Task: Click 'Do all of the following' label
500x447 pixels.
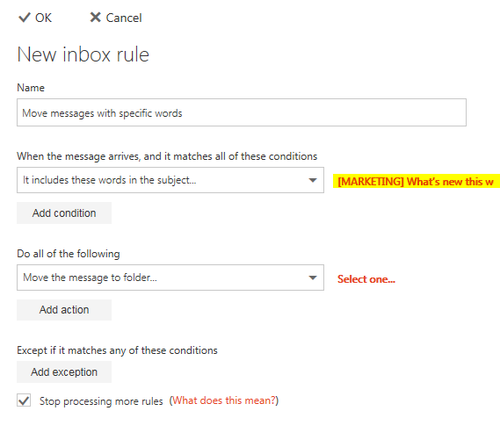Action: [68, 254]
